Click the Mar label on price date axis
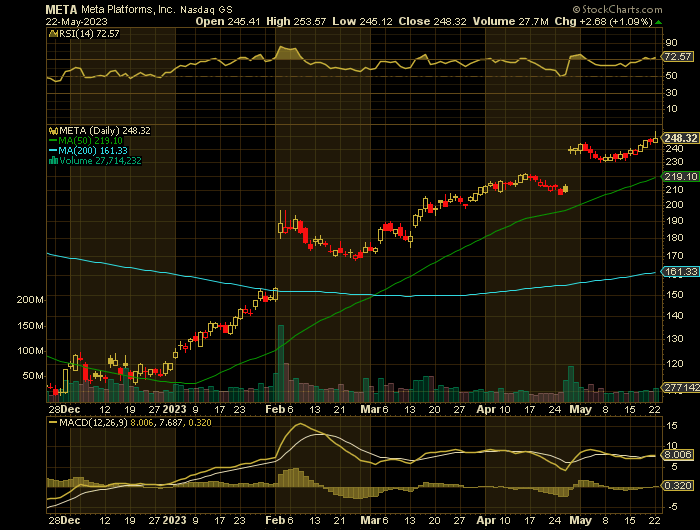Image resolution: width=700 pixels, height=530 pixels. [371, 408]
